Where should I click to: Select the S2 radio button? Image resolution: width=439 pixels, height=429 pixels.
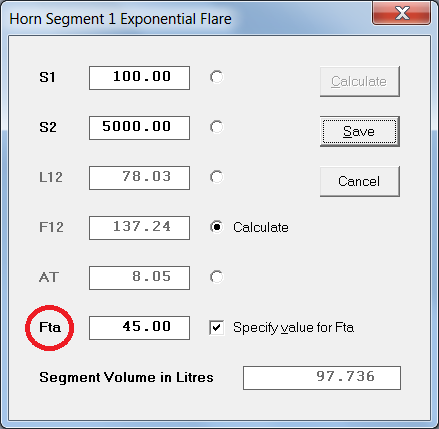pos(217,127)
